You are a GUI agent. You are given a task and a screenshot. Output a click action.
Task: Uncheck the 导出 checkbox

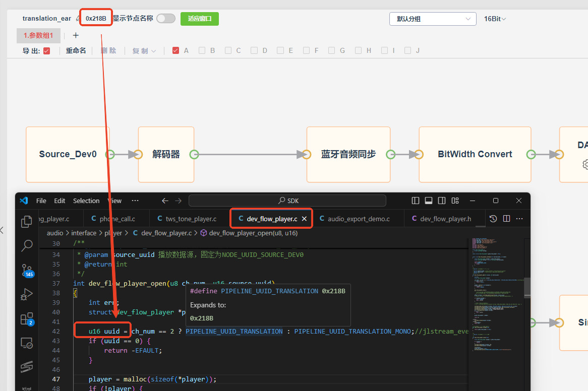47,51
